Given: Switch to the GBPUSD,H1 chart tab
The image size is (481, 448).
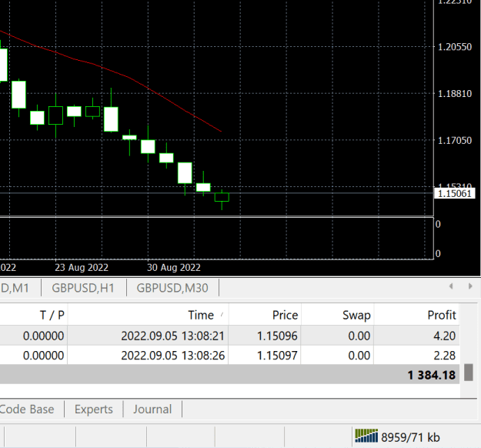Looking at the screenshot, I should pyautogui.click(x=83, y=288).
